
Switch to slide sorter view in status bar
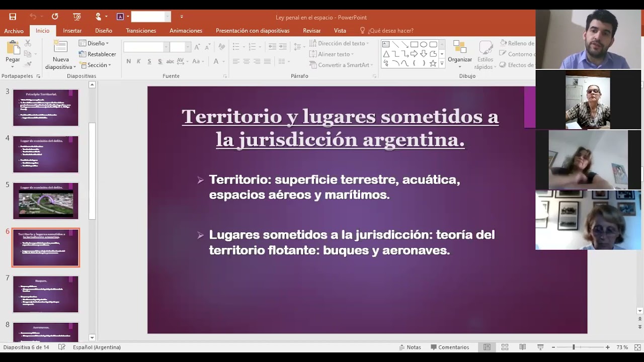(505, 347)
